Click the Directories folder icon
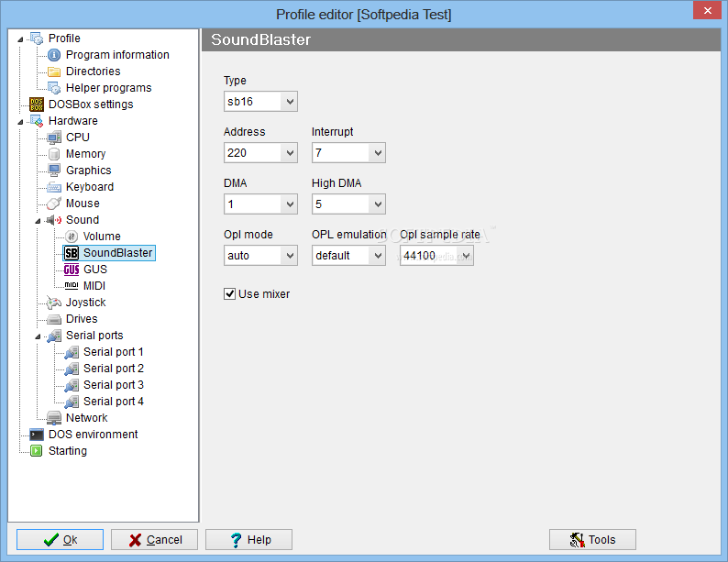 coord(54,72)
